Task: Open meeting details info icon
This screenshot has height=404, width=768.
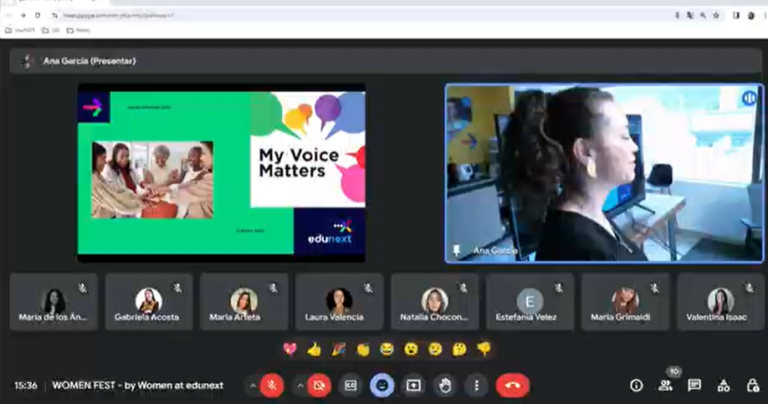Action: (636, 386)
